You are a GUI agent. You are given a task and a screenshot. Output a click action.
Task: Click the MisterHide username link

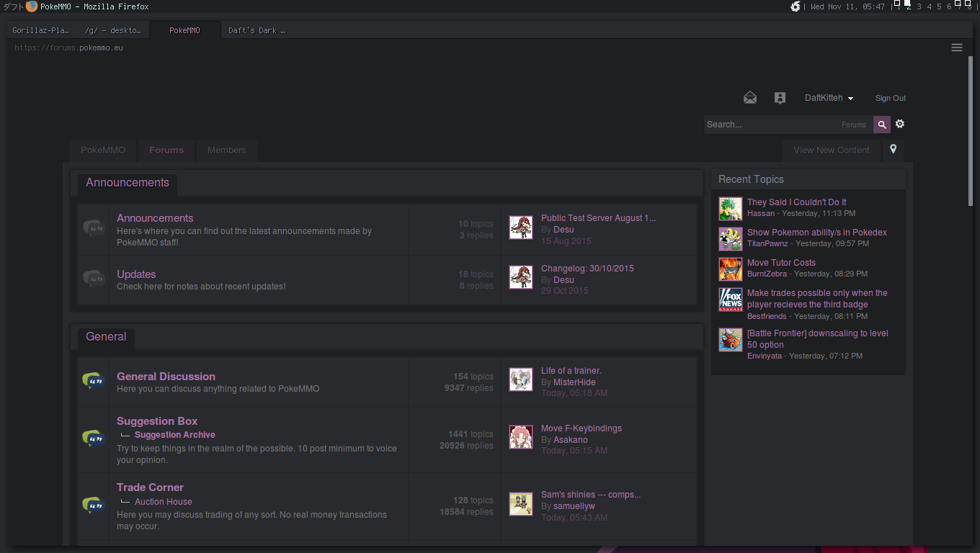tap(574, 382)
